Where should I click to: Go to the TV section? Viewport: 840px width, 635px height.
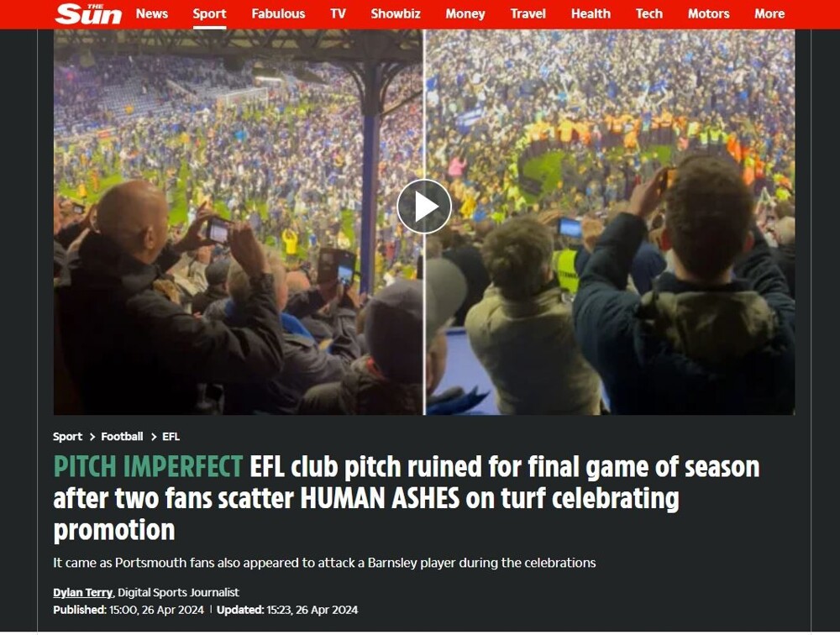click(338, 14)
